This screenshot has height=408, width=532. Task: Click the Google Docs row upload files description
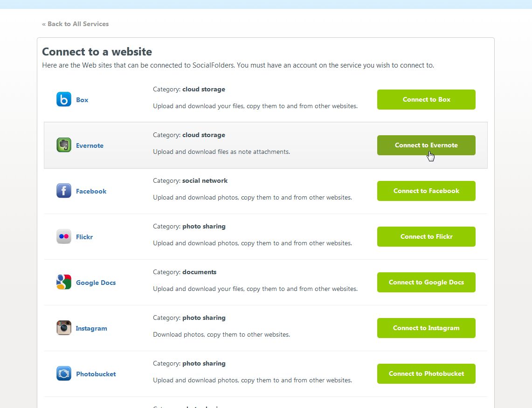255,289
